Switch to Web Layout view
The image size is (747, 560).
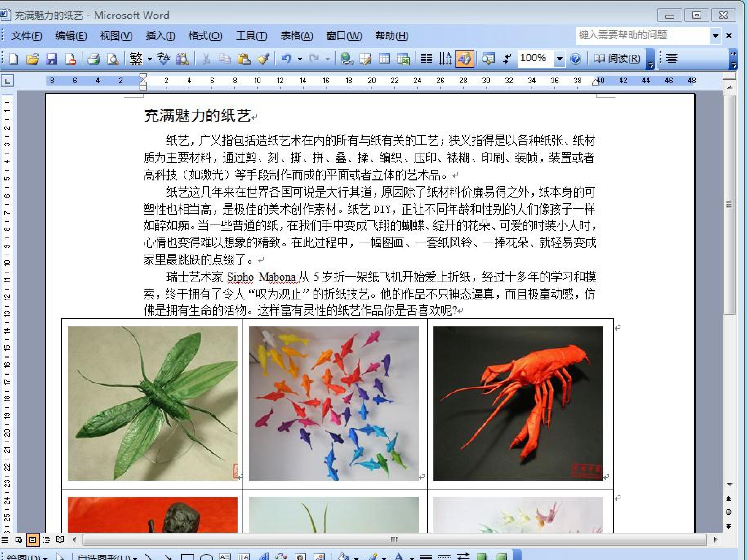click(x=19, y=540)
